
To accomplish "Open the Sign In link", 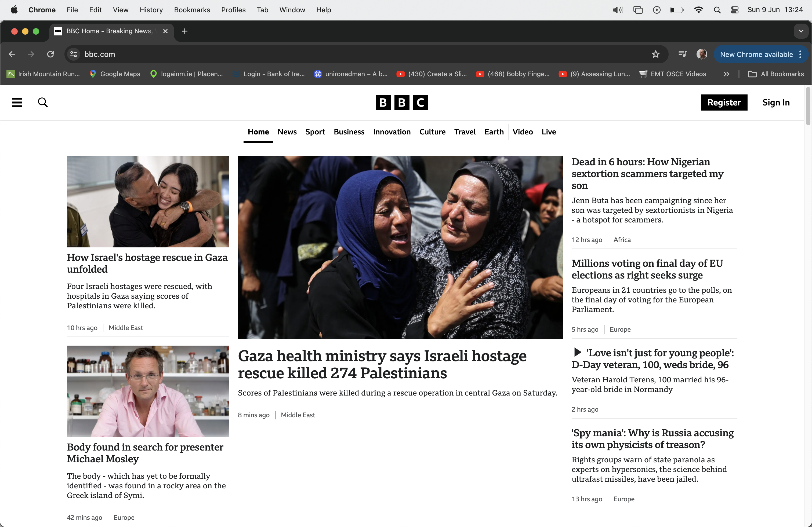I will (x=776, y=102).
